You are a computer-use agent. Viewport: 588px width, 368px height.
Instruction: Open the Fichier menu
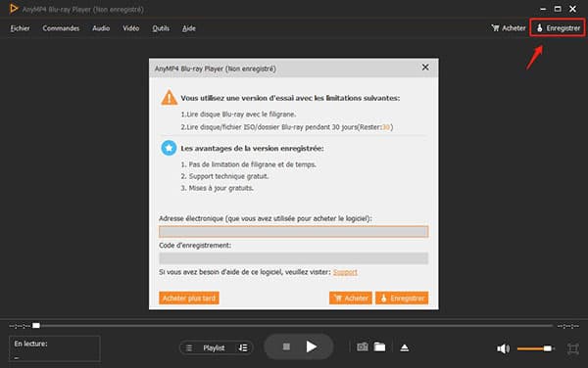(21, 28)
